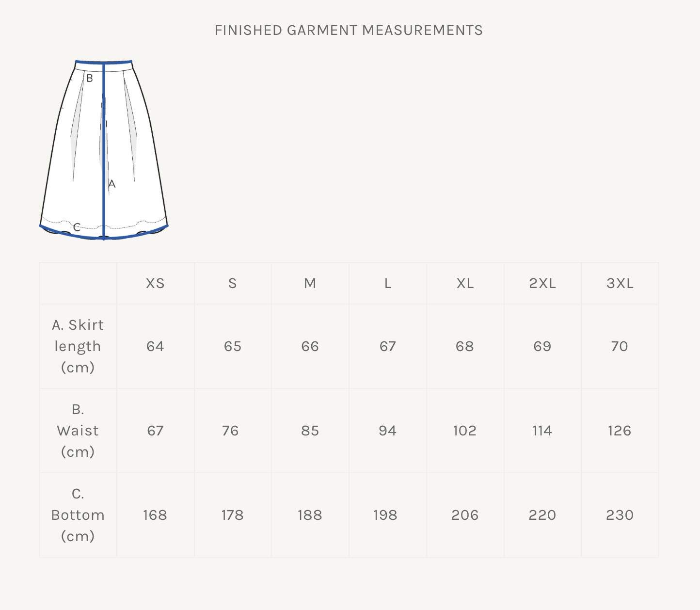Select the XL size column header
Screen dimensions: 700x610
465,283
